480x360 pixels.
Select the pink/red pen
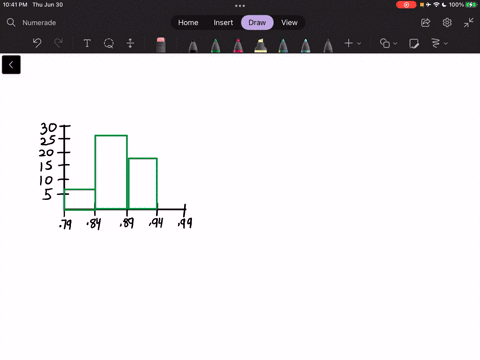(x=238, y=46)
